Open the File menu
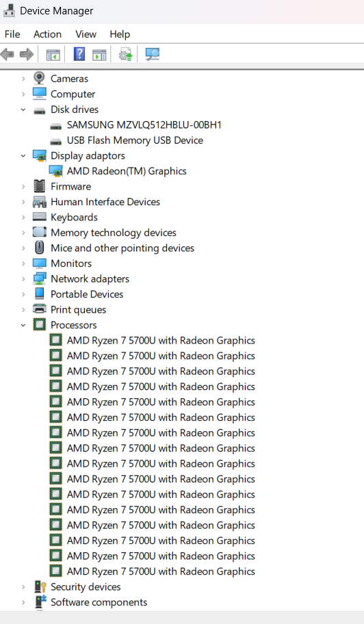 12,34
